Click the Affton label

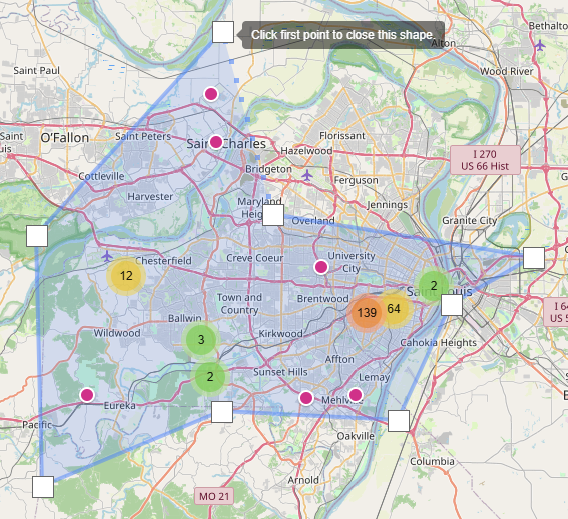coord(339,359)
